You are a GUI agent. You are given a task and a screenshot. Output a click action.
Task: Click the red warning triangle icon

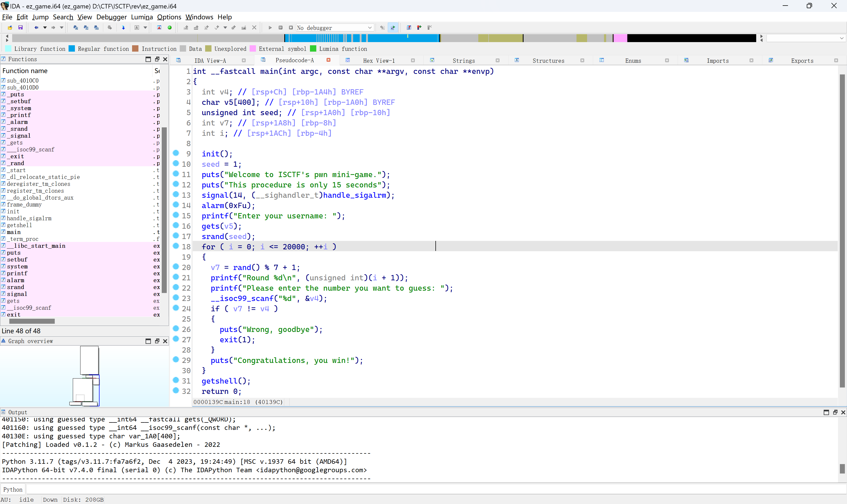[159, 28]
